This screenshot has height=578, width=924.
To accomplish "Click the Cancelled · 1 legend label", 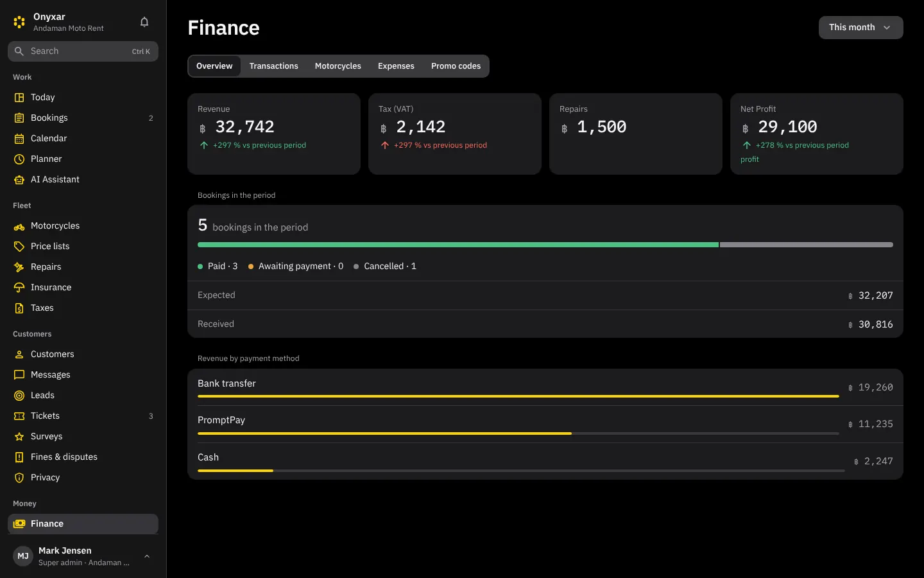I will pyautogui.click(x=390, y=266).
